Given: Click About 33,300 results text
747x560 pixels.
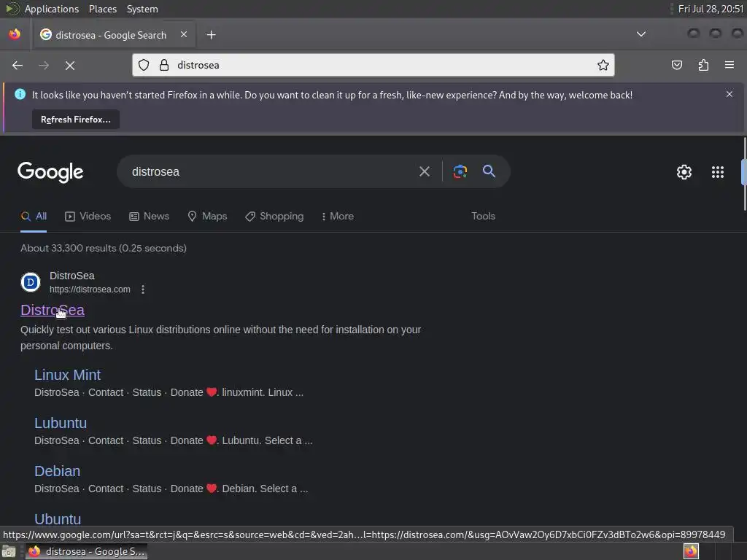Looking at the screenshot, I should (104, 248).
